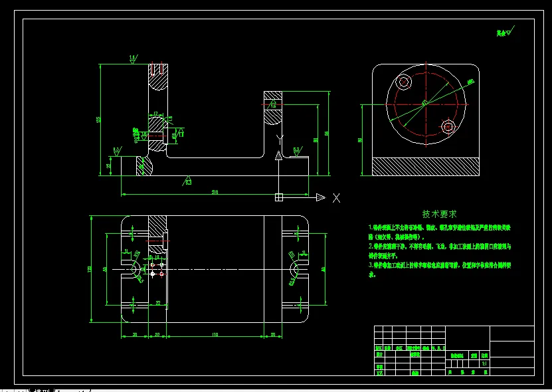Click the 1:1 scale cell in title block
Viewport: 552px width, 392px height.
pyautogui.click(x=484, y=363)
